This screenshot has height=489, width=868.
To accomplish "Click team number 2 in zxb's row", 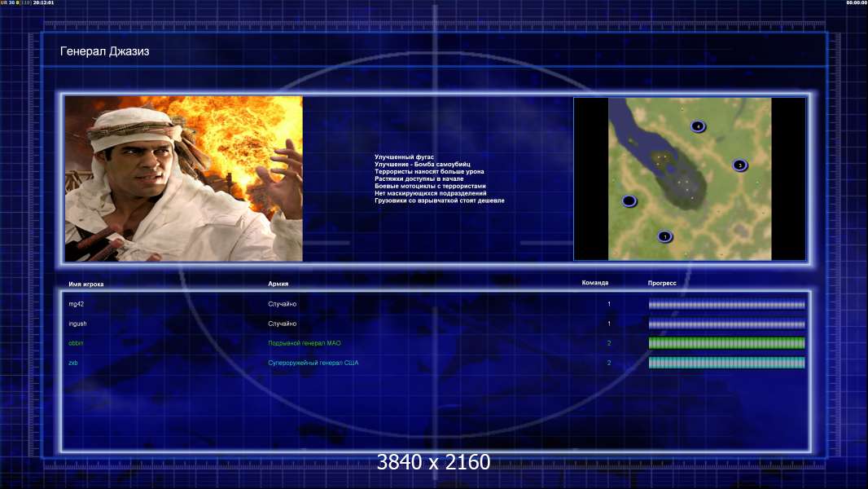I will (609, 363).
